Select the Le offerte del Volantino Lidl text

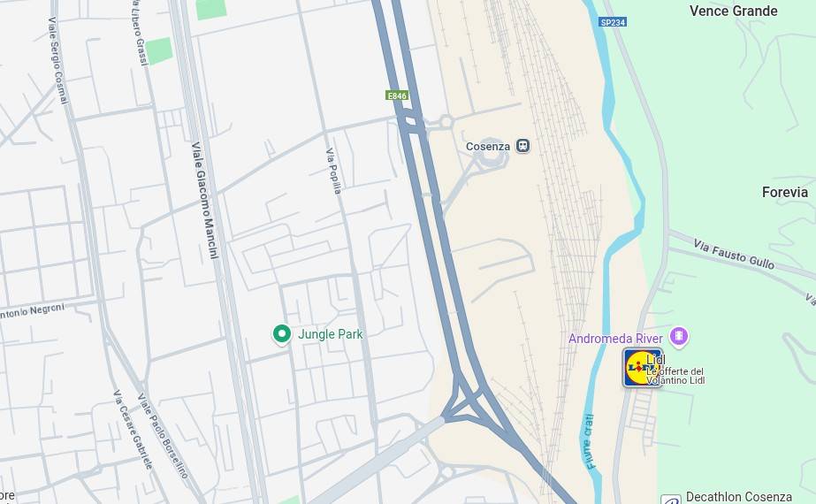pos(675,376)
